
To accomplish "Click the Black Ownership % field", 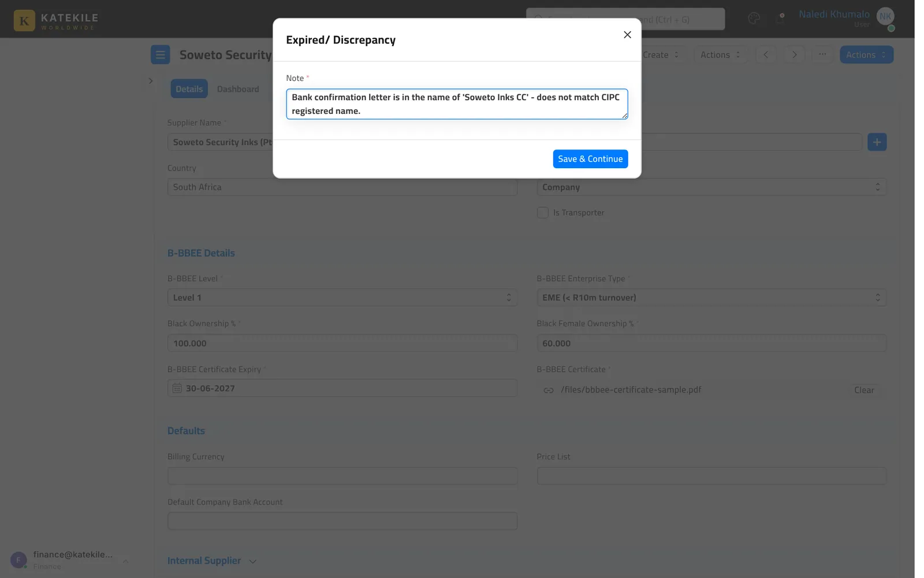I will (x=342, y=343).
